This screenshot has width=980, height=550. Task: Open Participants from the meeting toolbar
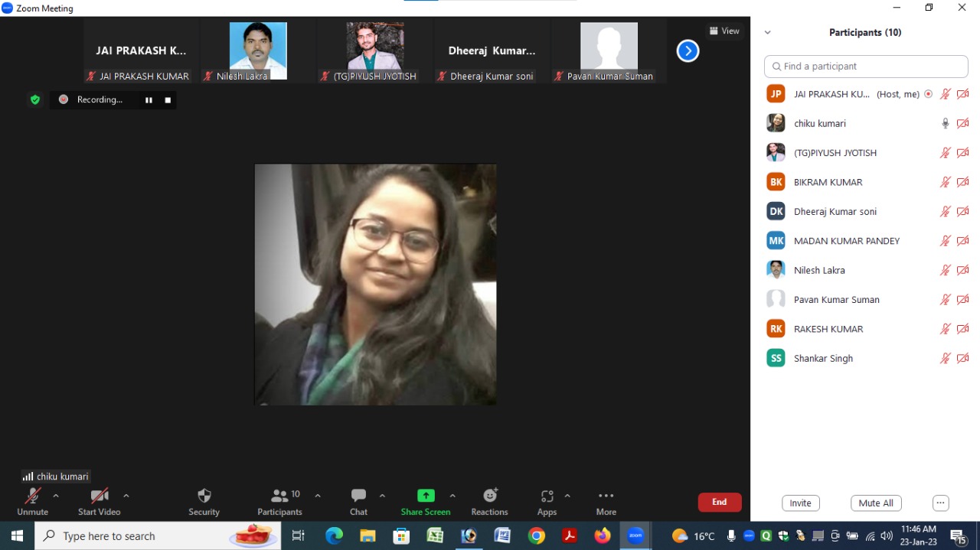tap(279, 502)
